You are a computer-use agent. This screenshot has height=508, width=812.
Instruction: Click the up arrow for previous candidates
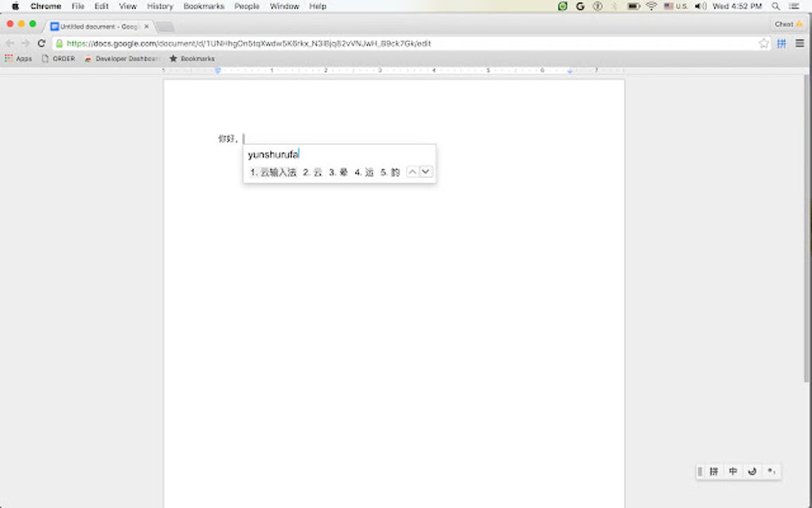point(412,171)
